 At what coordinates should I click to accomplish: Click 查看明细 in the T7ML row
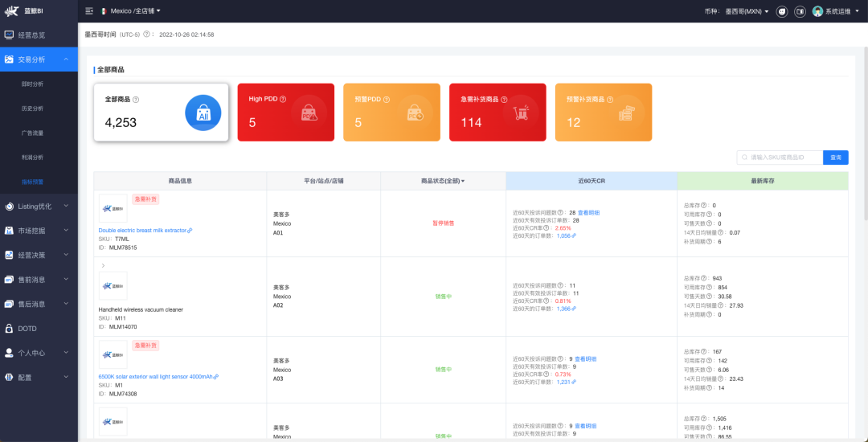[588, 212]
